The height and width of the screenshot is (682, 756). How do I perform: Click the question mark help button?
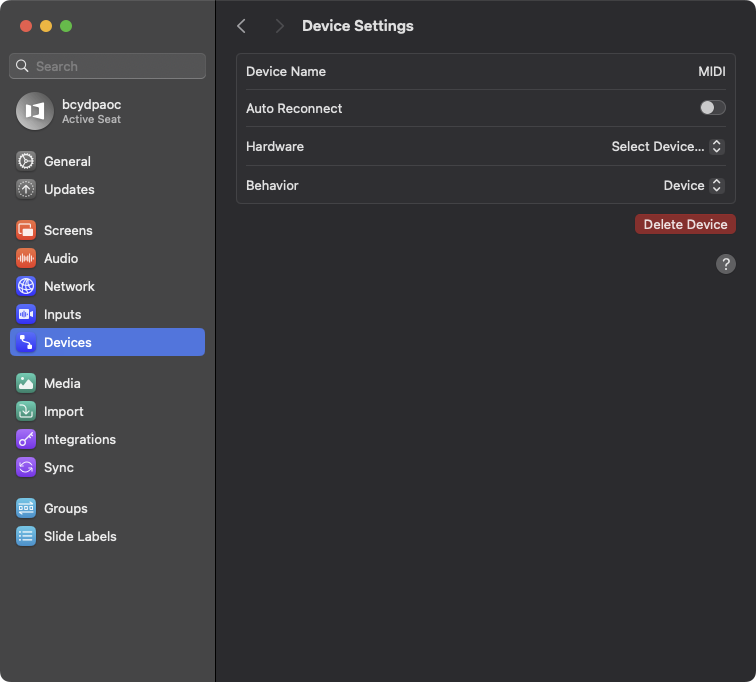726,264
